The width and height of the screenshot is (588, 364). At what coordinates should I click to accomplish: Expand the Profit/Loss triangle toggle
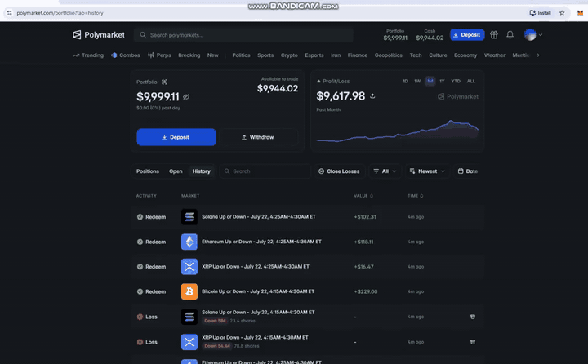point(318,81)
